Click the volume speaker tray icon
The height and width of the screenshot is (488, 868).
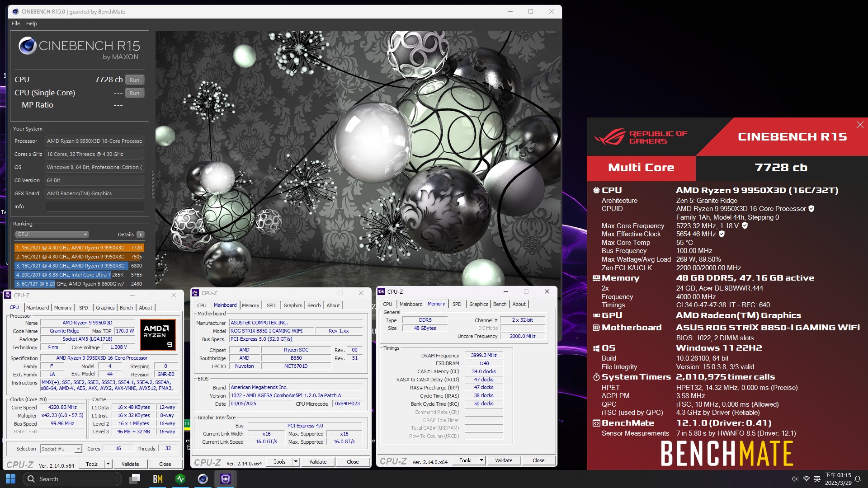coord(795,479)
